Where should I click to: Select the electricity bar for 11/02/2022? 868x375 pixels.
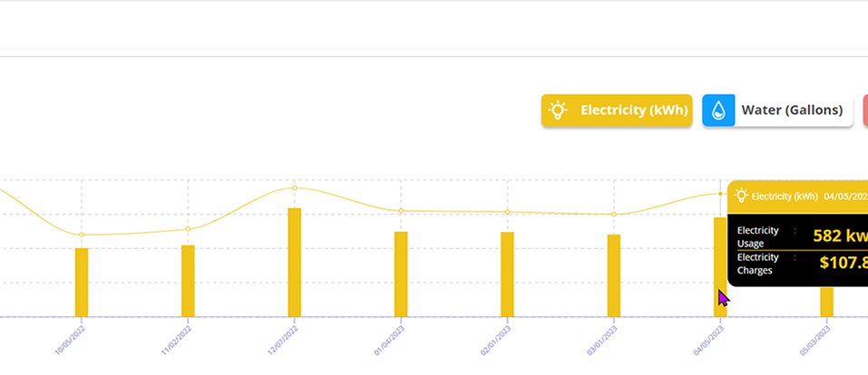pos(188,280)
